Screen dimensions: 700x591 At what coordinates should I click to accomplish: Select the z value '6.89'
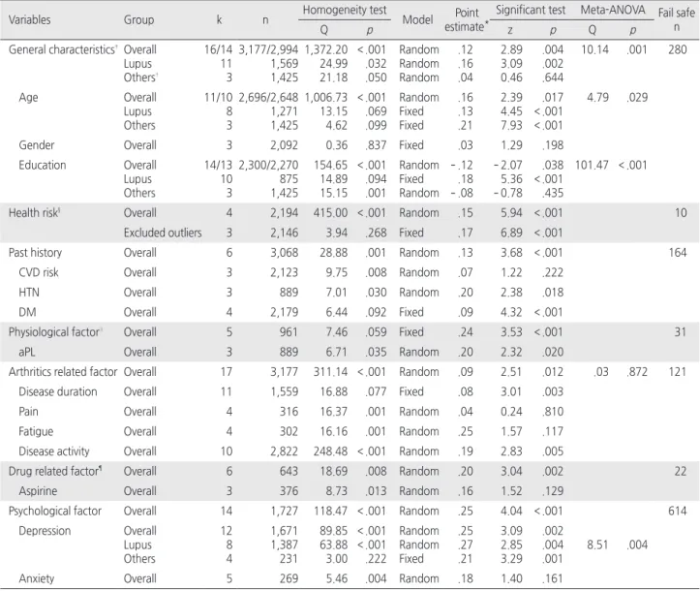point(511,233)
